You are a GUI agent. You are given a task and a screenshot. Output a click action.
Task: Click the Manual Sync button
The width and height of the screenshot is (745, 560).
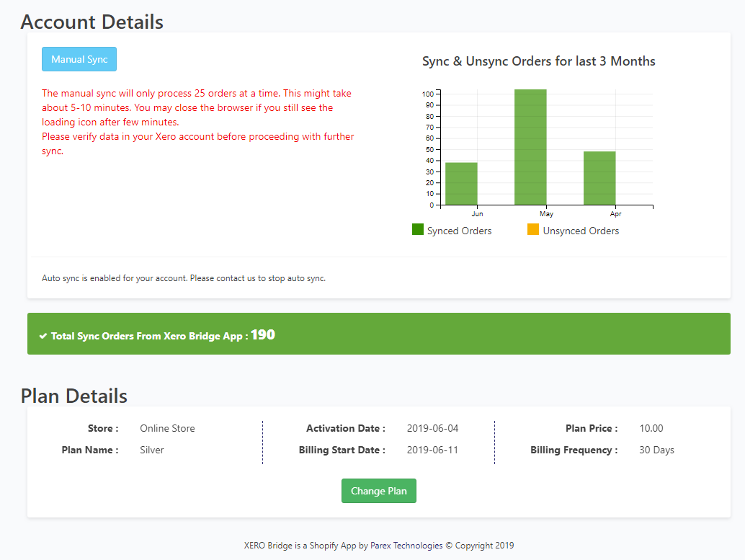(x=79, y=59)
